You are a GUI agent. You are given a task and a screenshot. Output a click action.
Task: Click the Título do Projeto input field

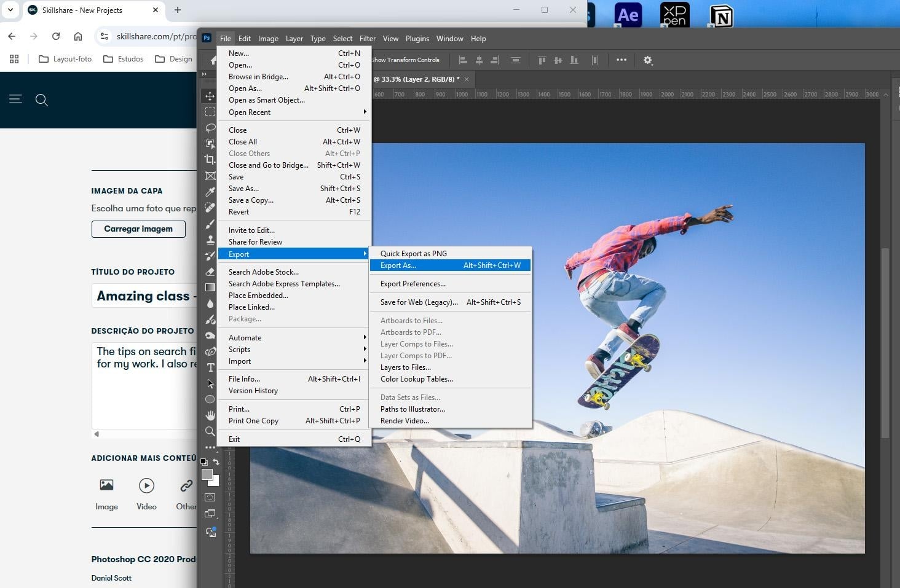coord(144,296)
